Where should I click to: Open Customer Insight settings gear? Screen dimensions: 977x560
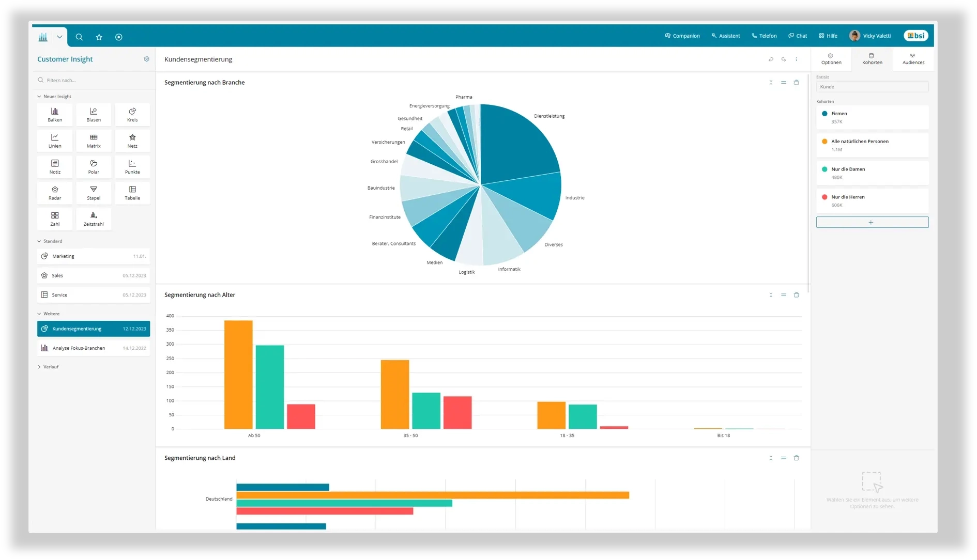coord(147,59)
